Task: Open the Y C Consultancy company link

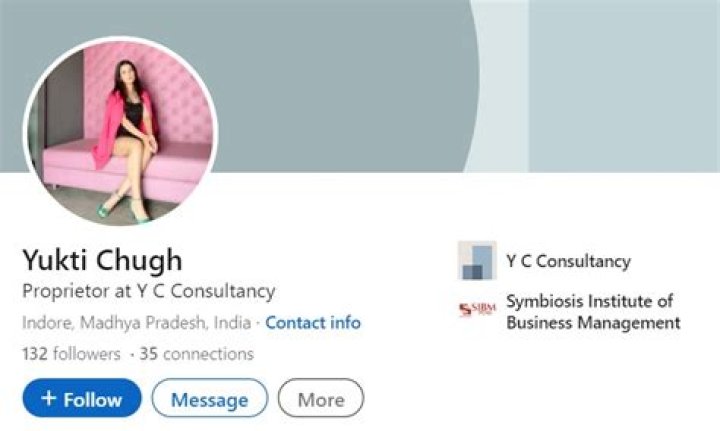Action: coord(568,261)
